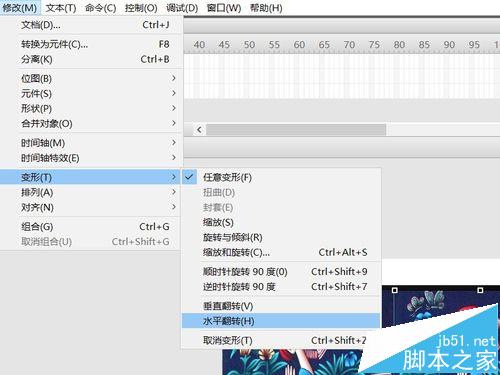This screenshot has width=500, height=375.
Task: Click the timeline scrollbar left arrow
Action: coord(199,129)
